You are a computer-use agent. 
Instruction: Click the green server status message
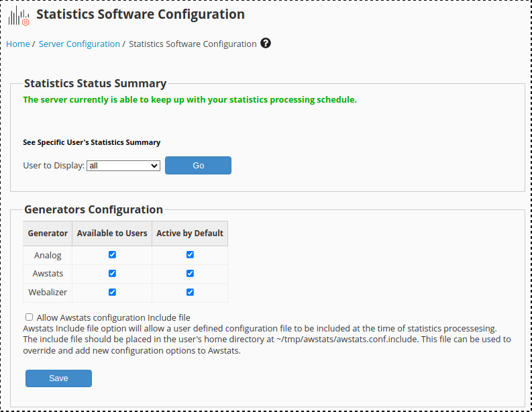(x=190, y=100)
